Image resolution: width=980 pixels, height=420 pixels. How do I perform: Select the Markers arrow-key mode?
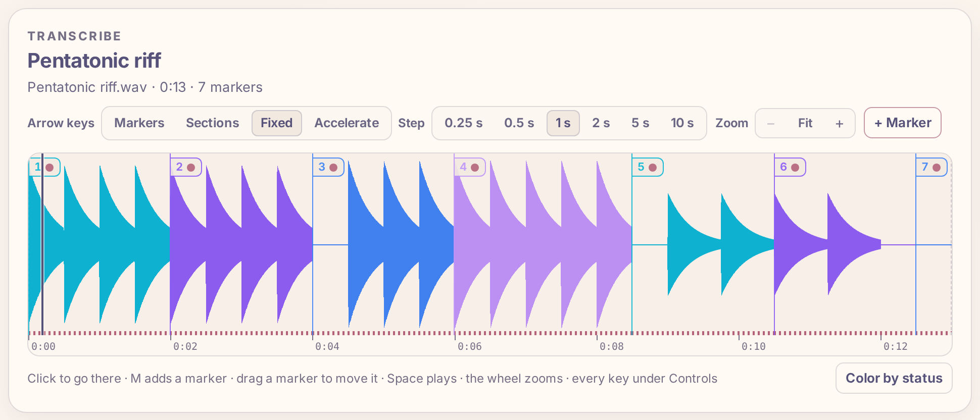coord(139,123)
